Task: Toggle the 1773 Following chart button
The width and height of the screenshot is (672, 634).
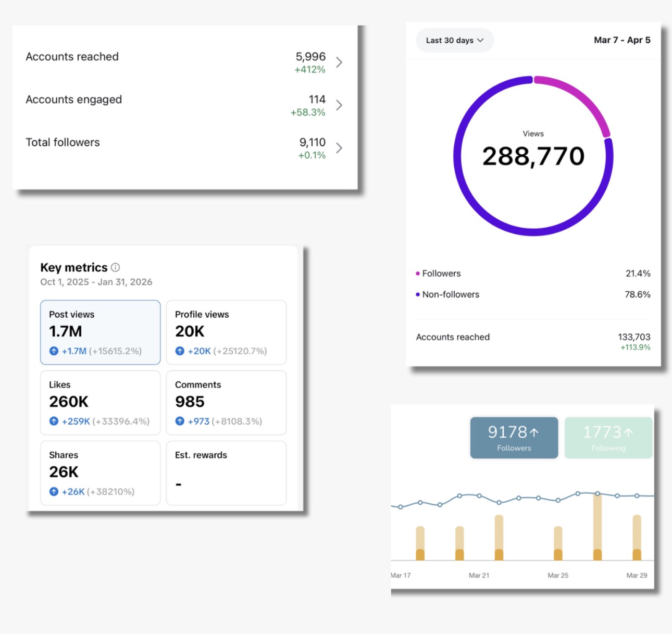Action: tap(608, 438)
